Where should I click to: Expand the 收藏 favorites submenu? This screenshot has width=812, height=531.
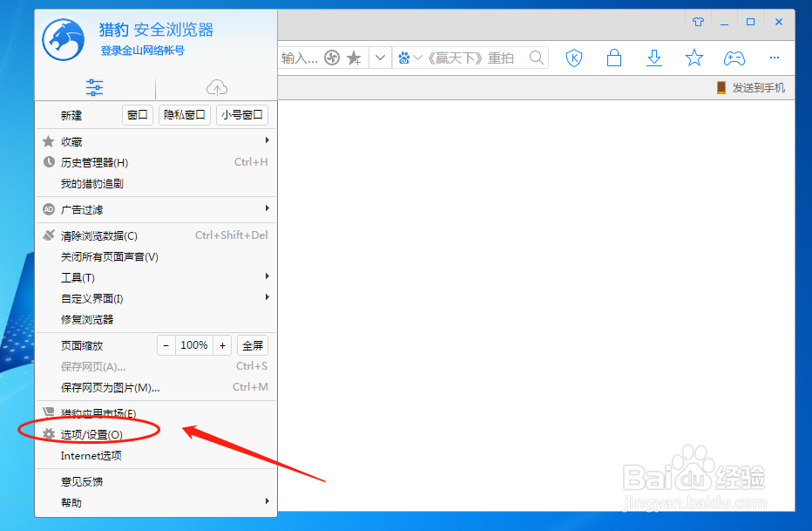point(155,141)
